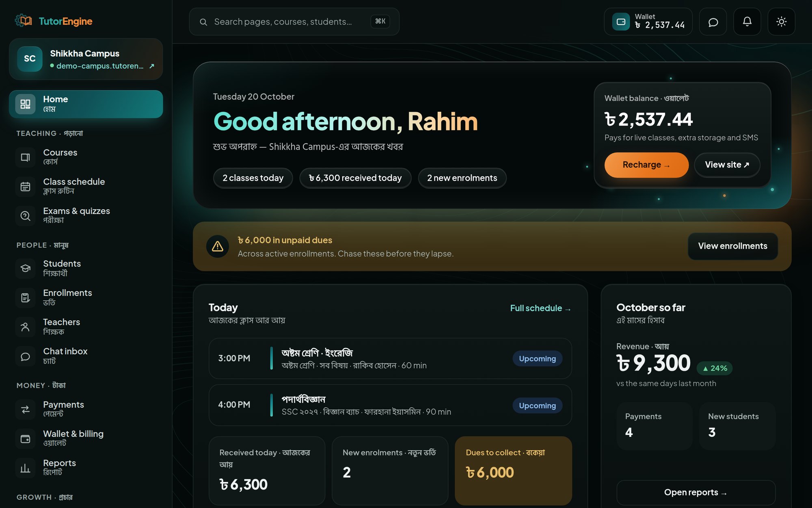Click the New students 3 tile
Viewport: 812px width, 508px height.
tap(737, 426)
